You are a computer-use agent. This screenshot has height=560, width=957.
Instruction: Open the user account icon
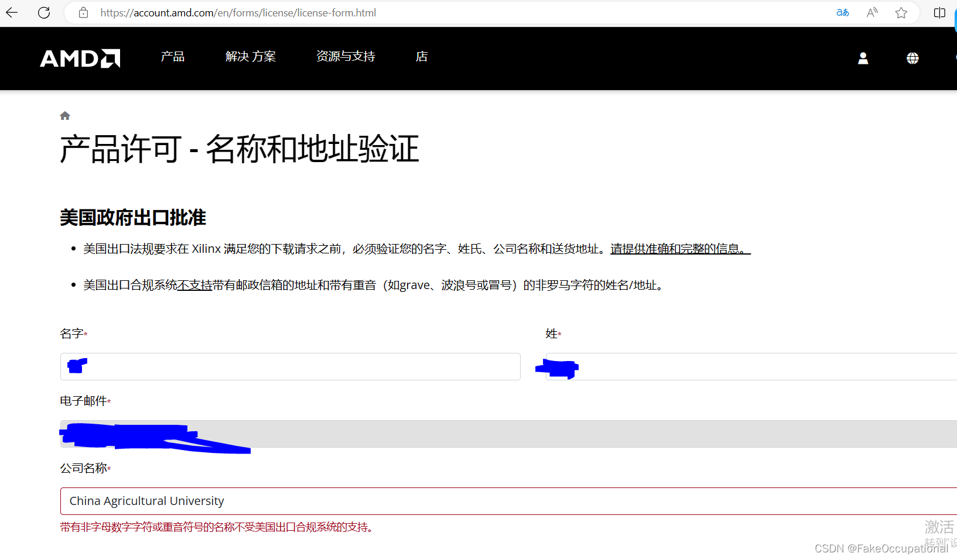(x=863, y=58)
